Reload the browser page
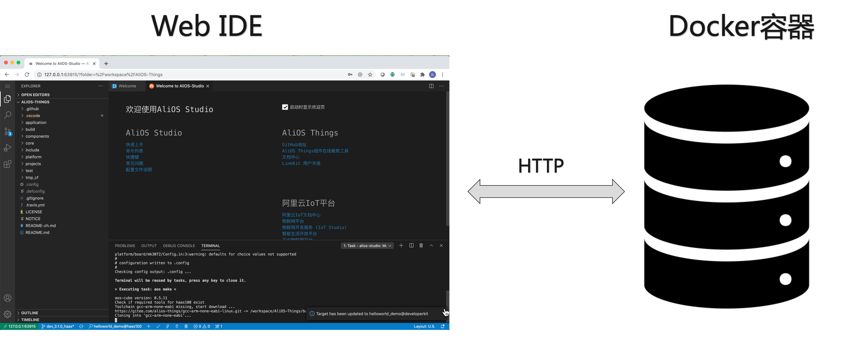Screen dimensions: 868x338 coord(27,75)
